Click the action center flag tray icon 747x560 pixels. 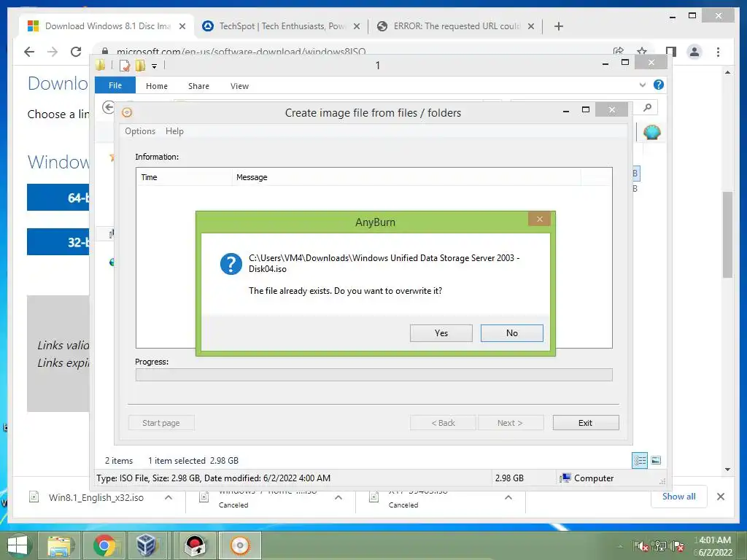pos(678,546)
